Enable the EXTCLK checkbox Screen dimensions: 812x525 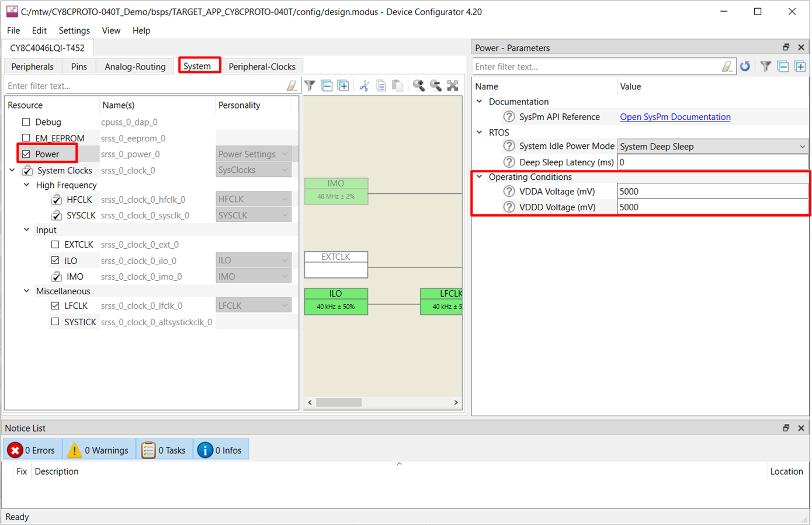tap(55, 245)
